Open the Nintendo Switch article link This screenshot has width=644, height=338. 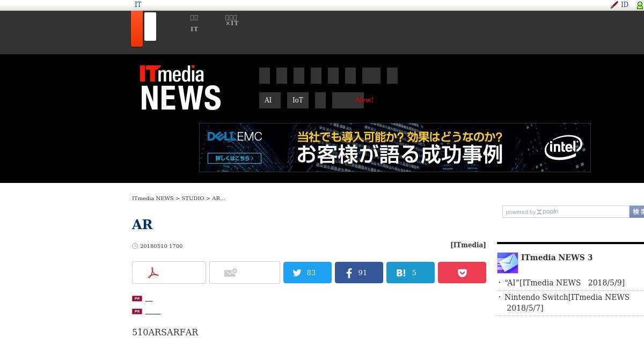[567, 302]
